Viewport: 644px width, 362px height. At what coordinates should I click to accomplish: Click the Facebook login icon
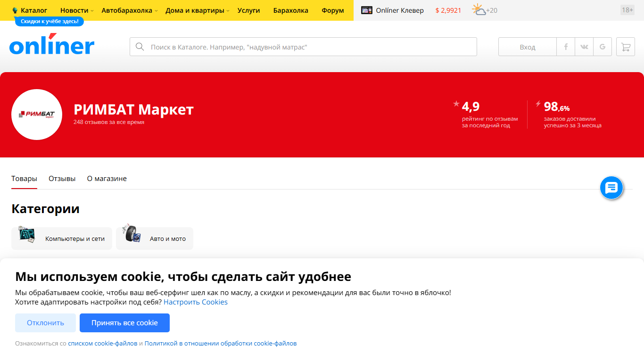(x=566, y=47)
